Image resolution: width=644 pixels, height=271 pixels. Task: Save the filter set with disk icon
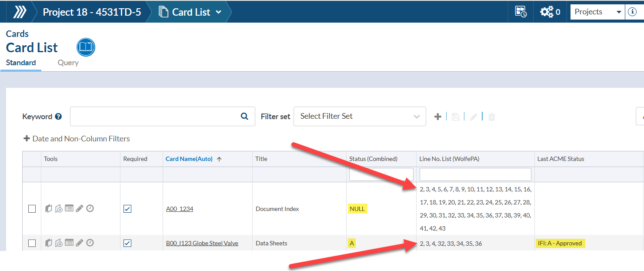[455, 117]
